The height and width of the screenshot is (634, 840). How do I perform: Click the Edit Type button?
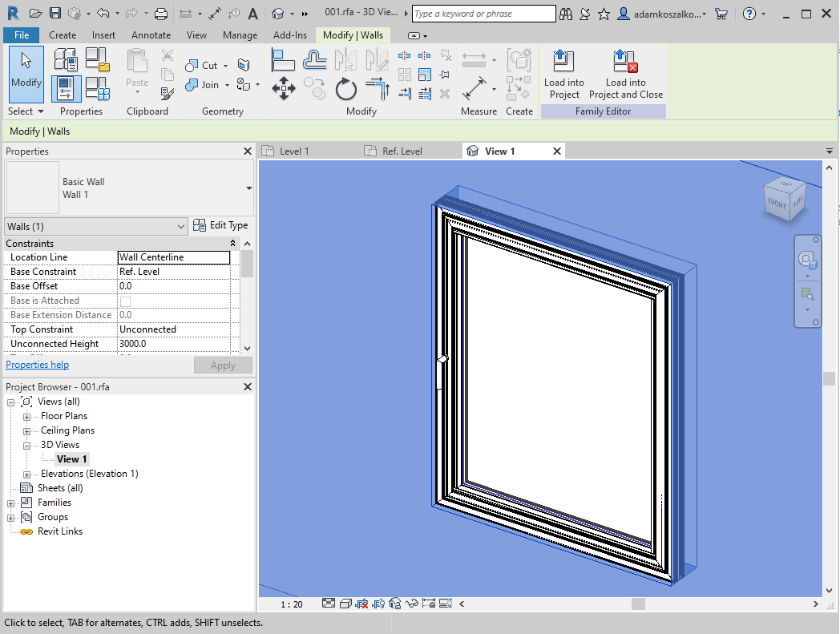[x=221, y=226]
